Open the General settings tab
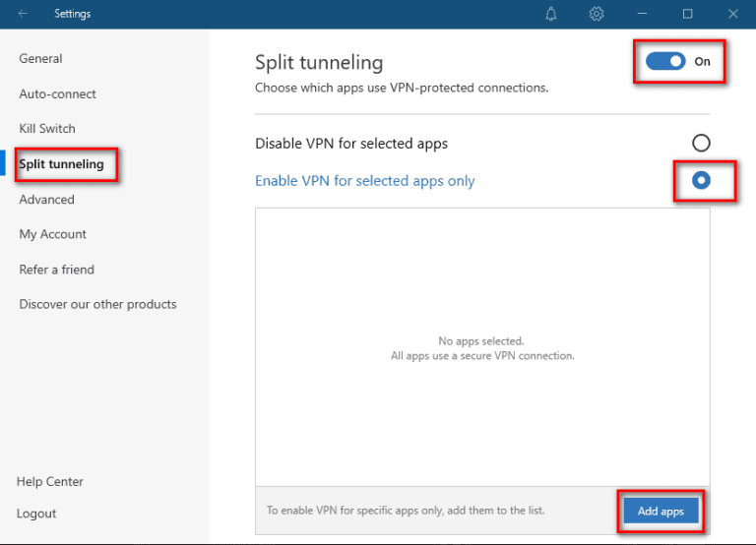Image resolution: width=756 pixels, height=545 pixels. [x=40, y=59]
